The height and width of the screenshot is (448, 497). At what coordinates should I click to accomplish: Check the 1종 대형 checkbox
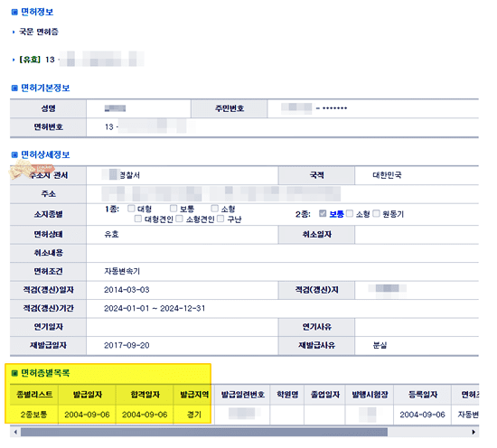point(131,209)
